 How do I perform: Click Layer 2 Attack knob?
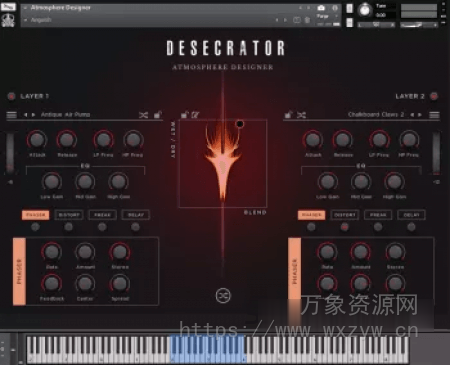click(x=313, y=140)
